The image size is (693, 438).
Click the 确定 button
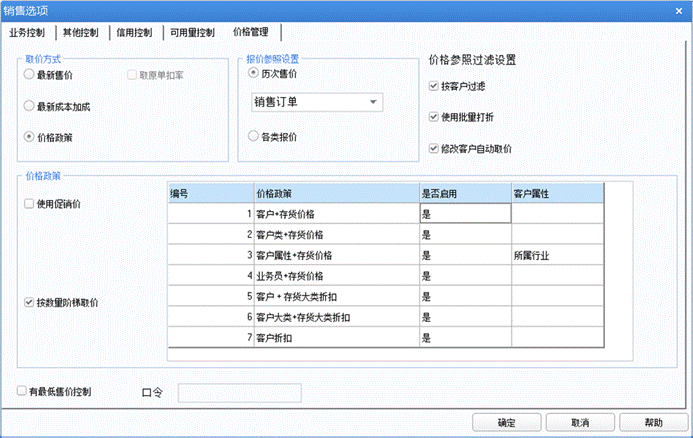click(x=506, y=422)
